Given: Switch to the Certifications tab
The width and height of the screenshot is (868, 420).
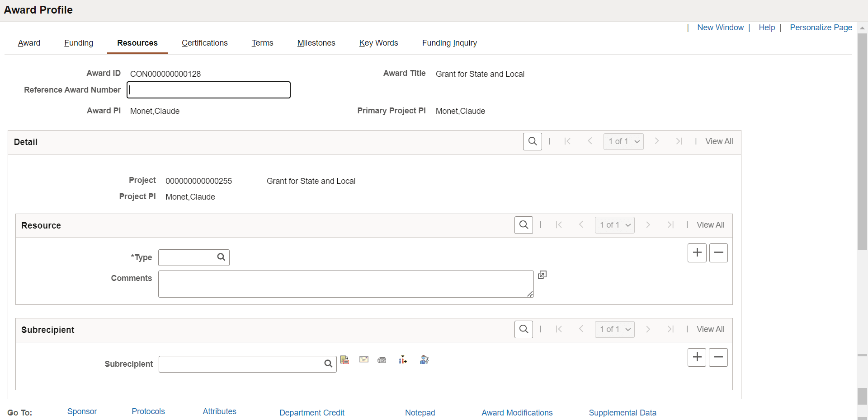Looking at the screenshot, I should pos(205,43).
